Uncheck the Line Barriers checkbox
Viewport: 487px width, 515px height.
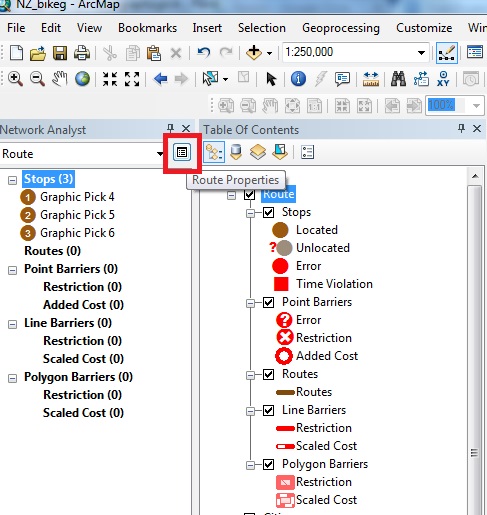pos(269,410)
